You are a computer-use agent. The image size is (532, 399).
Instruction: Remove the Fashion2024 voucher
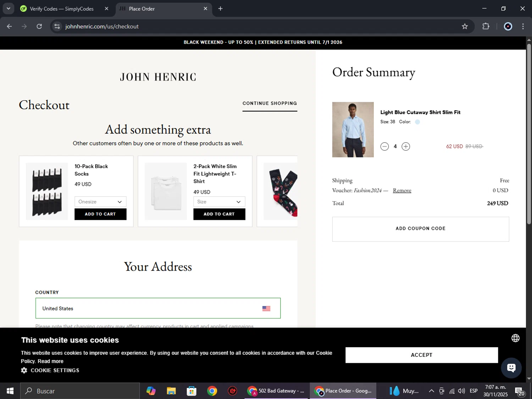[x=402, y=190]
